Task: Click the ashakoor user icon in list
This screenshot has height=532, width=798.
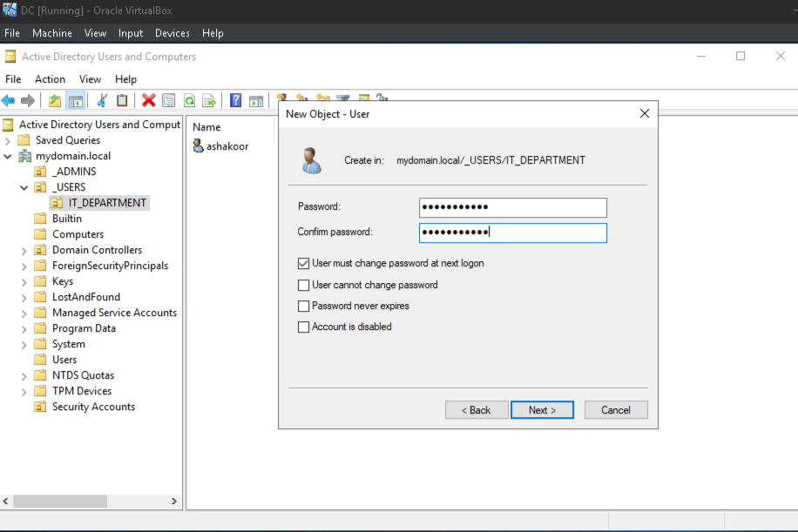Action: click(x=198, y=146)
